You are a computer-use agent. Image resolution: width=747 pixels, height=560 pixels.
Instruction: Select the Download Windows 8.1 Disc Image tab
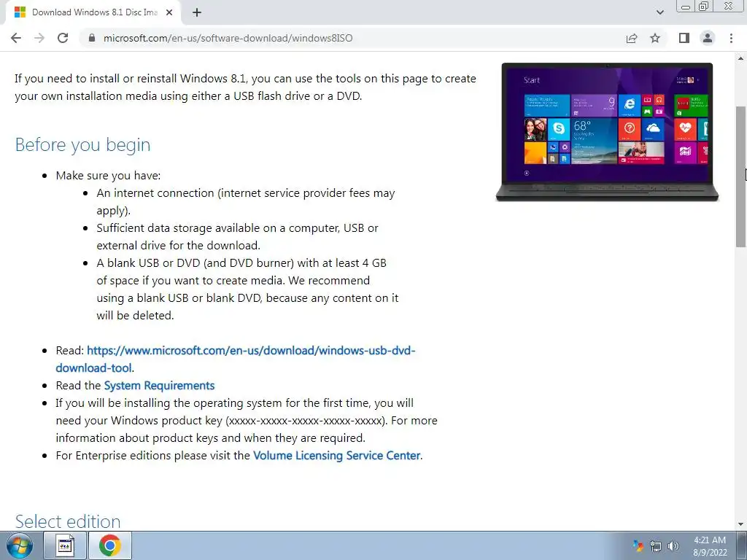click(93, 12)
